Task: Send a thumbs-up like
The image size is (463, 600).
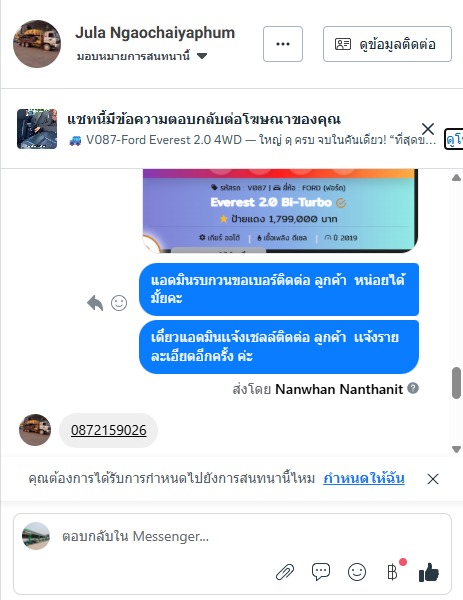Action: pos(429,572)
